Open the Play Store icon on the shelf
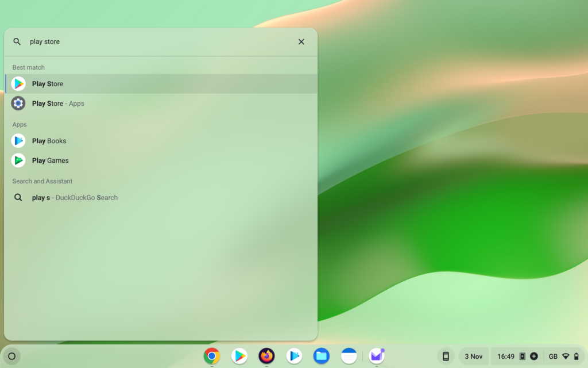The width and height of the screenshot is (588, 368). tap(239, 356)
